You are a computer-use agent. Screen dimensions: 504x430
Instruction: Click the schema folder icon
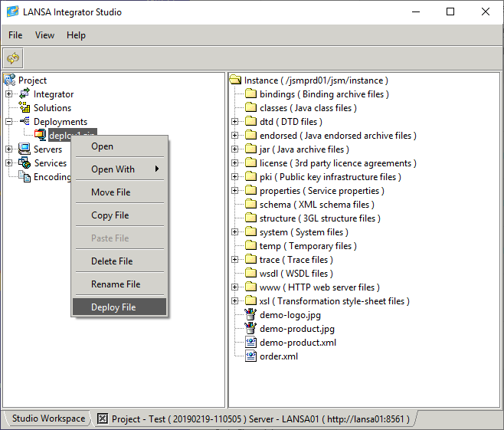250,204
